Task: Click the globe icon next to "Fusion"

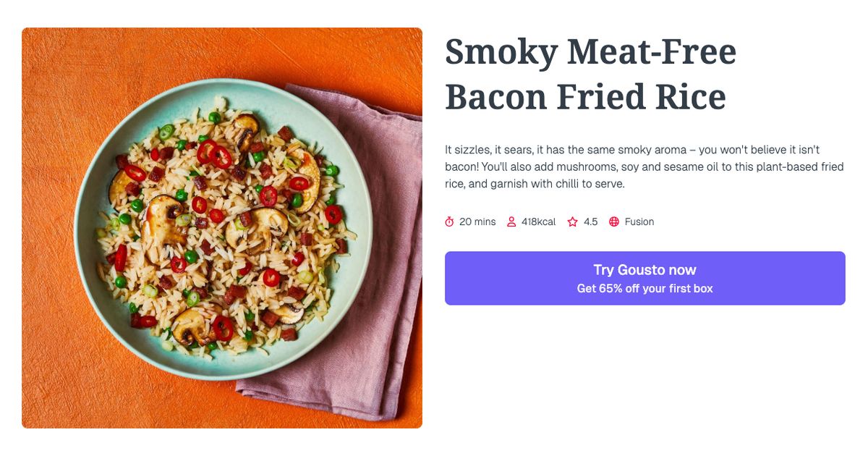Action: (x=614, y=221)
